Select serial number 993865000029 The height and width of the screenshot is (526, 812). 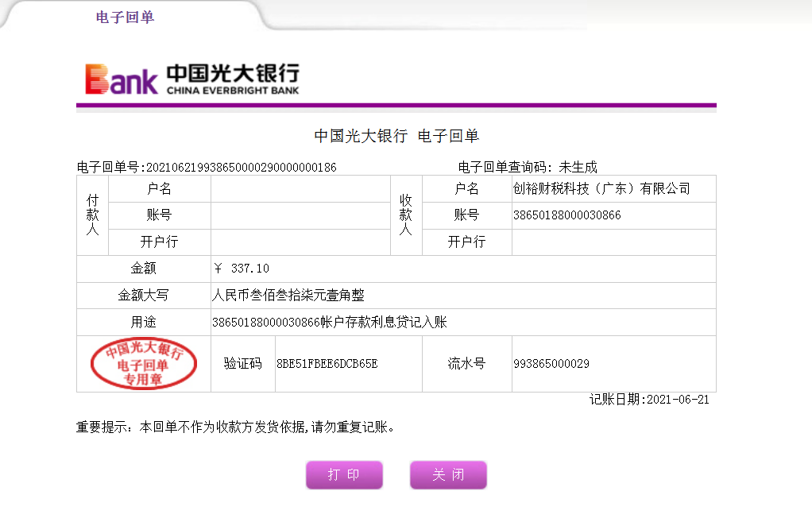[551, 363]
